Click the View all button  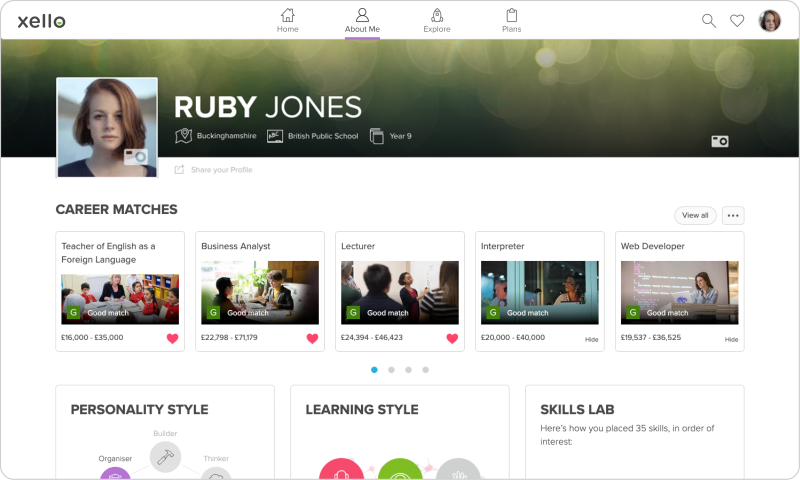[695, 215]
